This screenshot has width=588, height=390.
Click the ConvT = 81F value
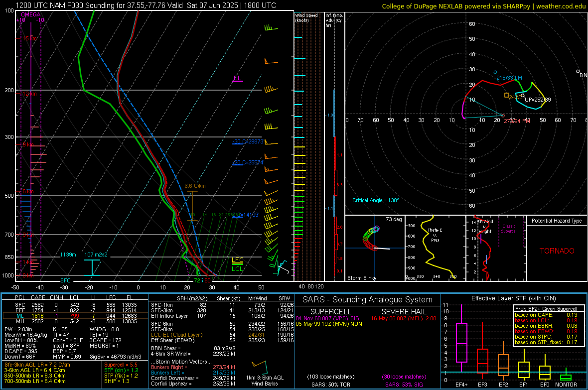[x=68, y=341]
